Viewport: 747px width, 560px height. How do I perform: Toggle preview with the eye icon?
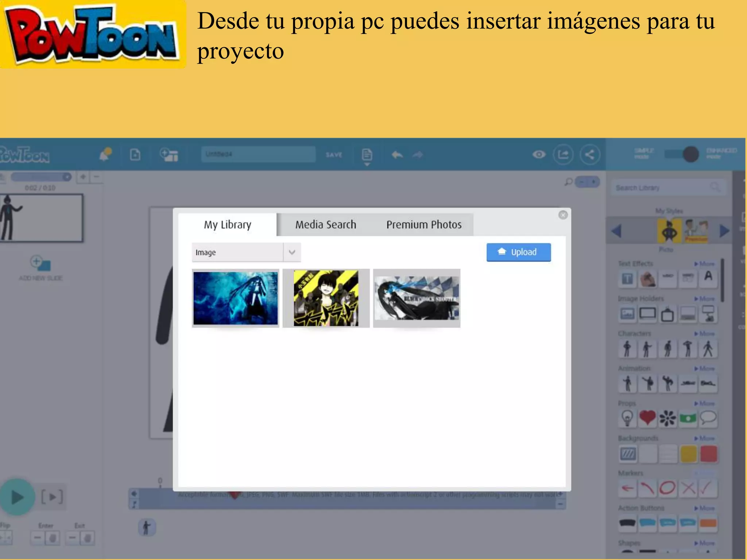(x=539, y=155)
